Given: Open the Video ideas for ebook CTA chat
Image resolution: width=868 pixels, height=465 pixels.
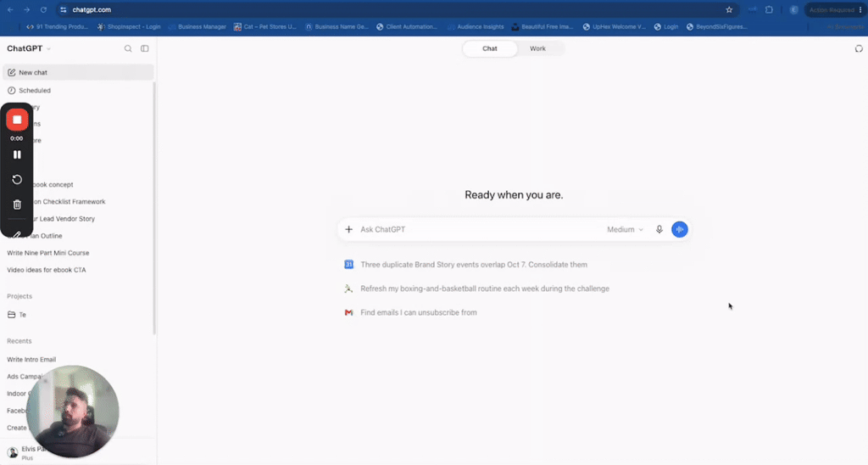Looking at the screenshot, I should [x=47, y=270].
